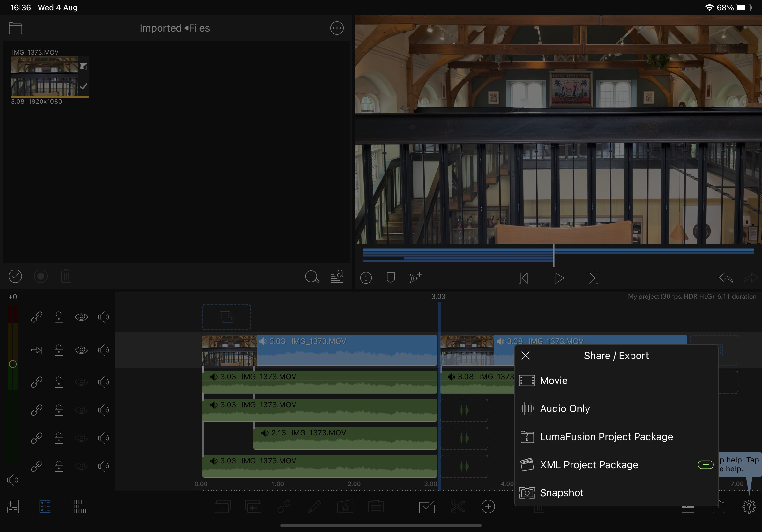Open the clip editor pencil tool
The width and height of the screenshot is (762, 532).
(314, 507)
